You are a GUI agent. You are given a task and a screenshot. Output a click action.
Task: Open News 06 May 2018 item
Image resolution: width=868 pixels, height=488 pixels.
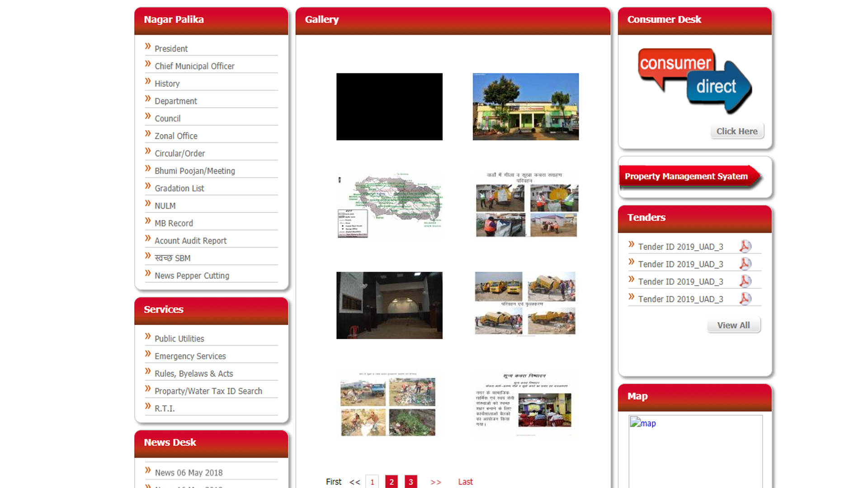pos(189,473)
